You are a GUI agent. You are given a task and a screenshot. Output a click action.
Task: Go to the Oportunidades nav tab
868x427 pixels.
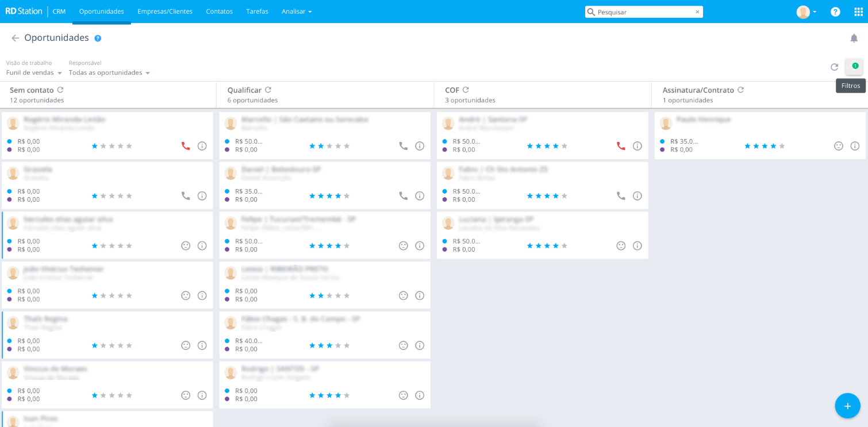102,11
